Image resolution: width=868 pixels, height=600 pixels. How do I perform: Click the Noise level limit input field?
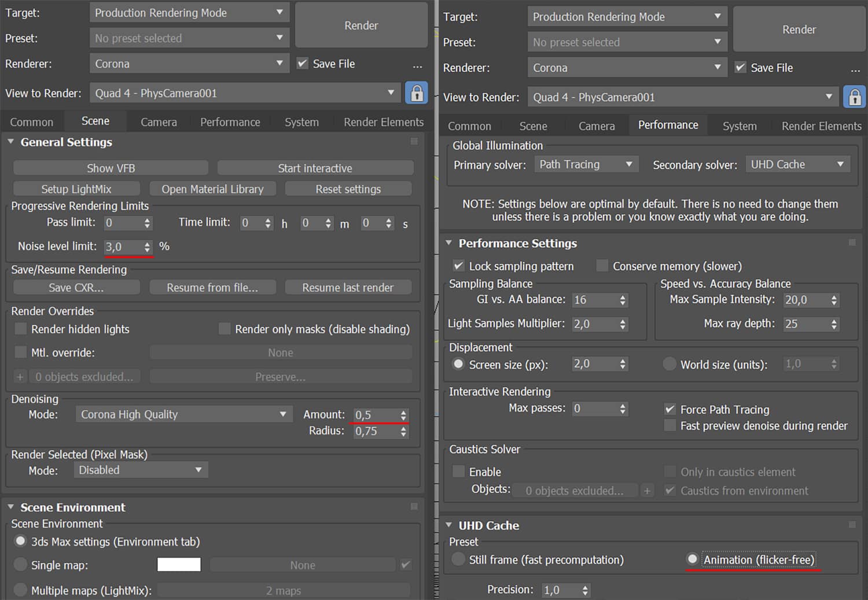pyautogui.click(x=123, y=247)
